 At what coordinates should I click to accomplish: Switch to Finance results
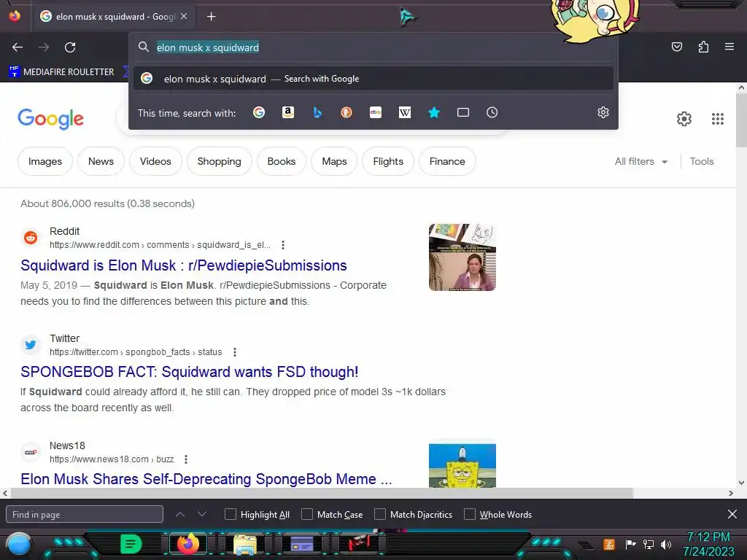tap(447, 161)
